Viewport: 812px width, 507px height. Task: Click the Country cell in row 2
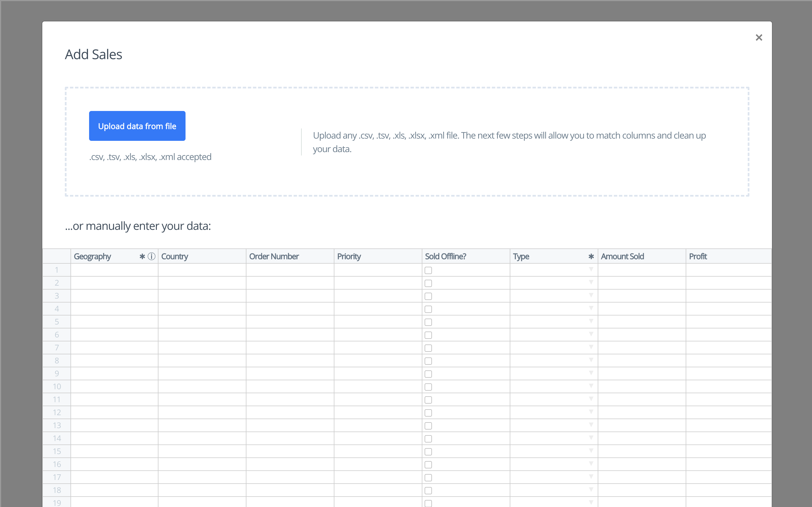[202, 283]
